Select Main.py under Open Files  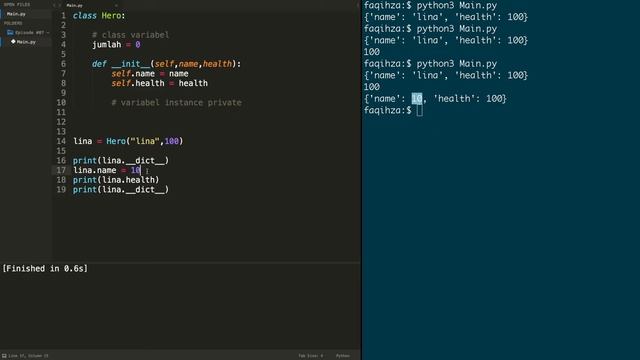(16, 14)
